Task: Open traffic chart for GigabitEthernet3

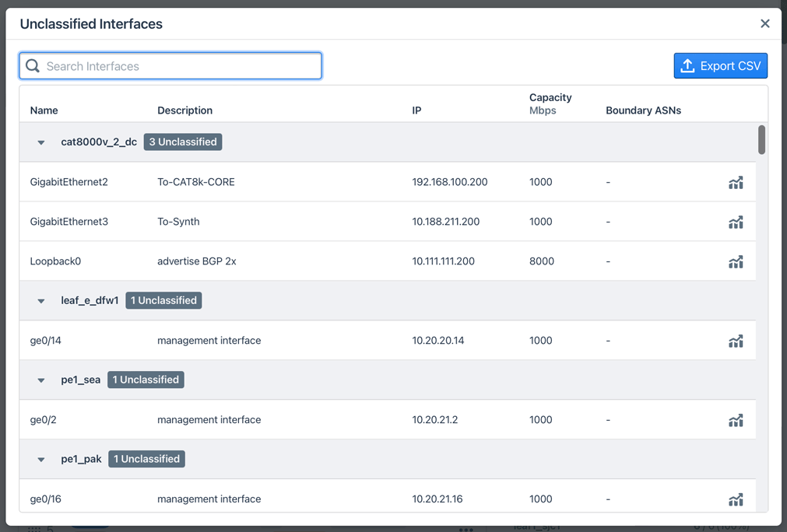Action: coord(736,222)
